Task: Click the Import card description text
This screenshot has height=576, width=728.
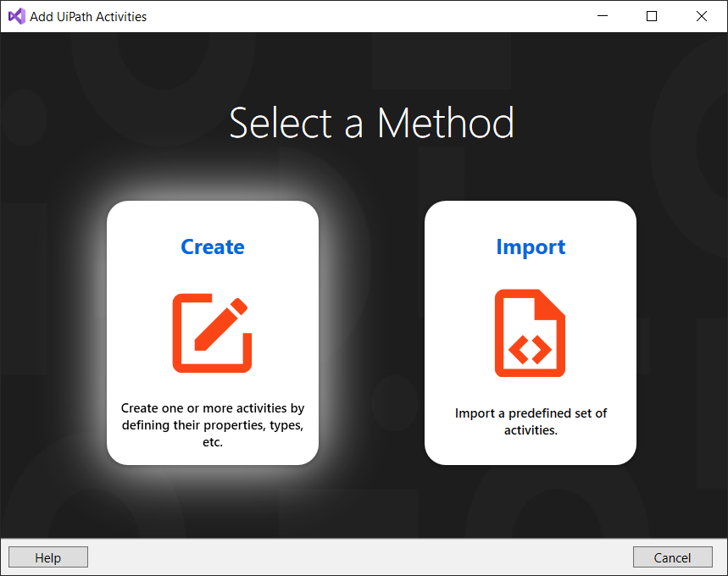Action: click(530, 421)
